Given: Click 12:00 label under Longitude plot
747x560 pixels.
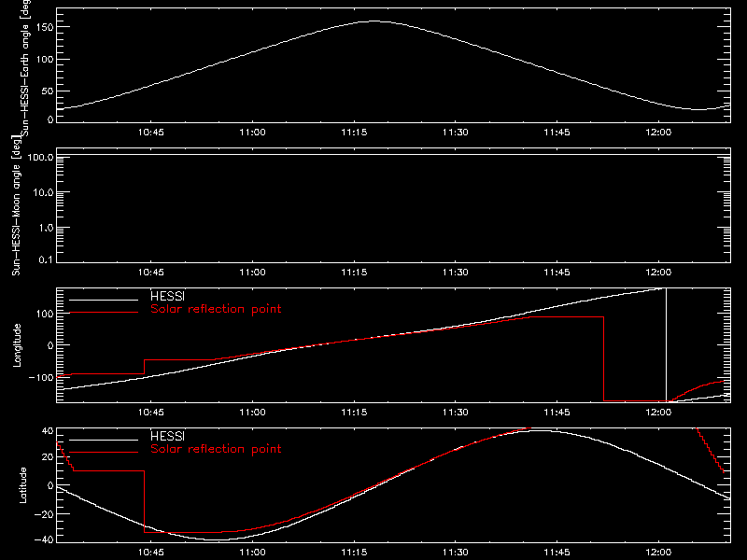Looking at the screenshot, I should click(658, 413).
